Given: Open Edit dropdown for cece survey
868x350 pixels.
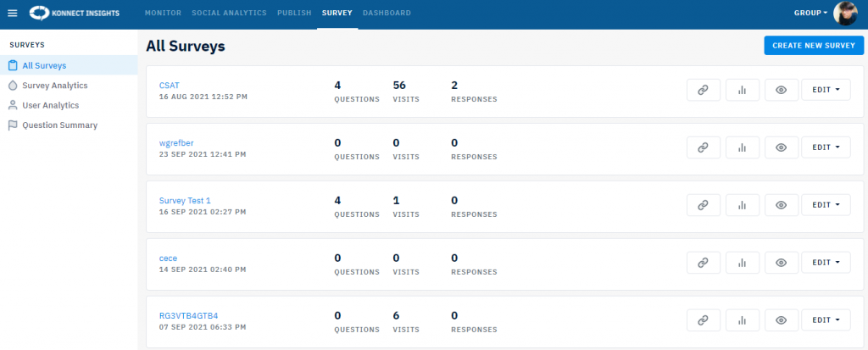Looking at the screenshot, I should [x=826, y=263].
